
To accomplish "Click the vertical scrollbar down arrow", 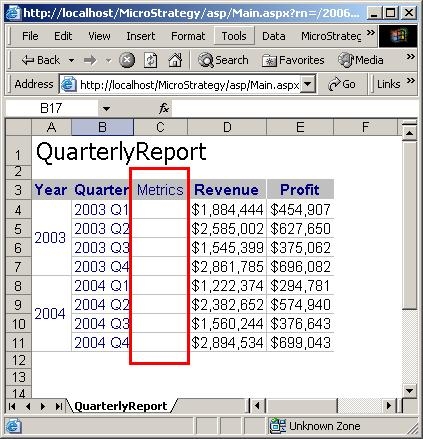I will pos(409,390).
